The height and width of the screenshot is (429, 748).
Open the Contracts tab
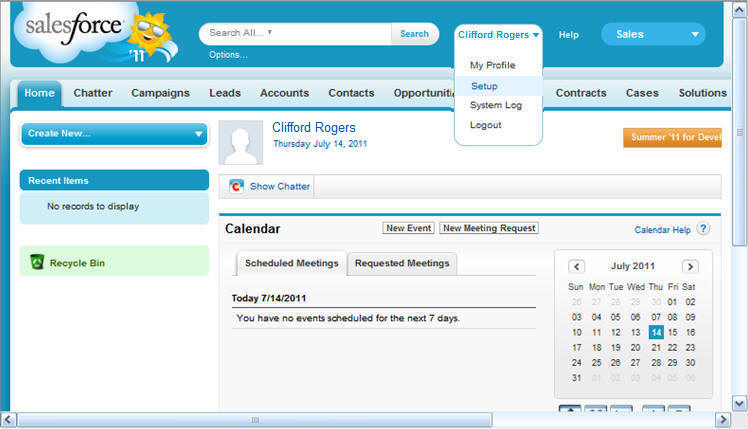pos(581,93)
